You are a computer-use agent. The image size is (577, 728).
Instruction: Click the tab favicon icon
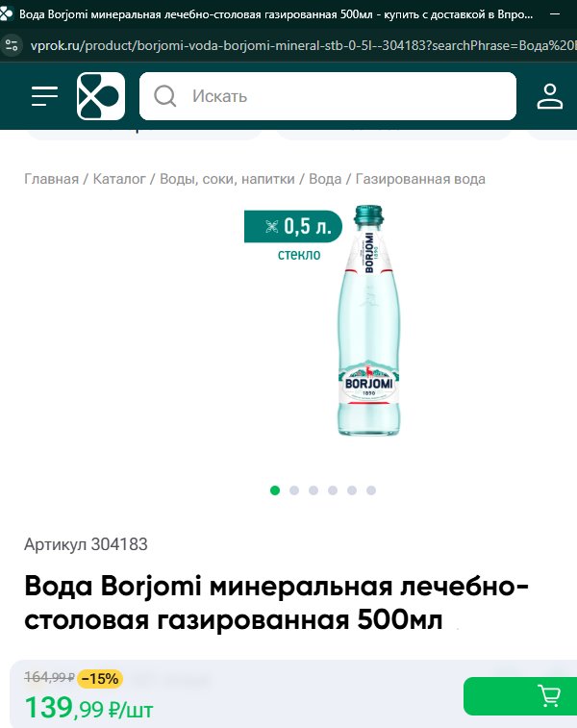6,14
